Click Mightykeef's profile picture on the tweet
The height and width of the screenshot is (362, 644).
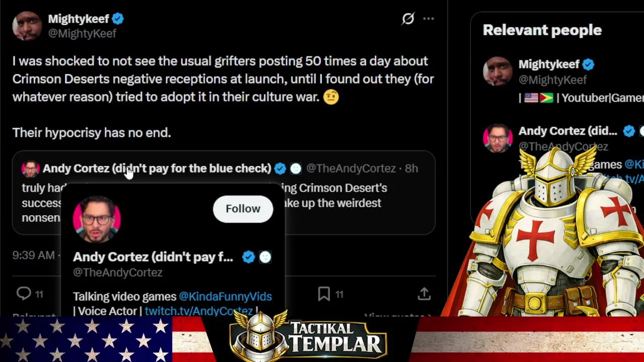click(x=27, y=26)
